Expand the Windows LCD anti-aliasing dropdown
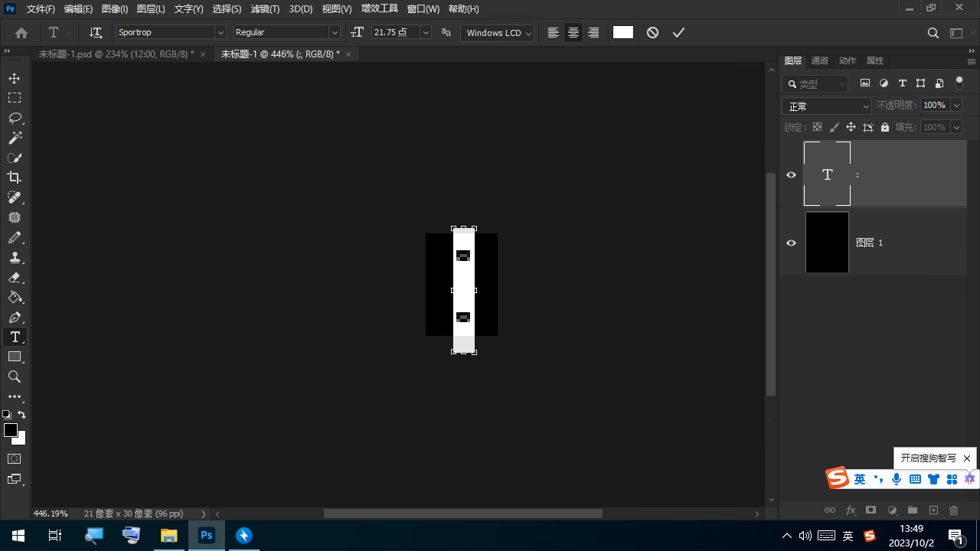 coord(528,33)
